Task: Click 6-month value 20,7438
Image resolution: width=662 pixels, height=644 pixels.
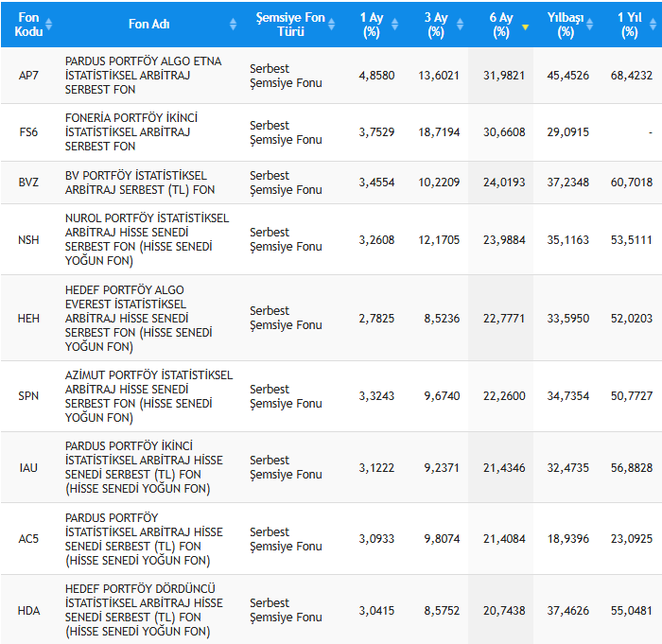Action: tap(504, 611)
